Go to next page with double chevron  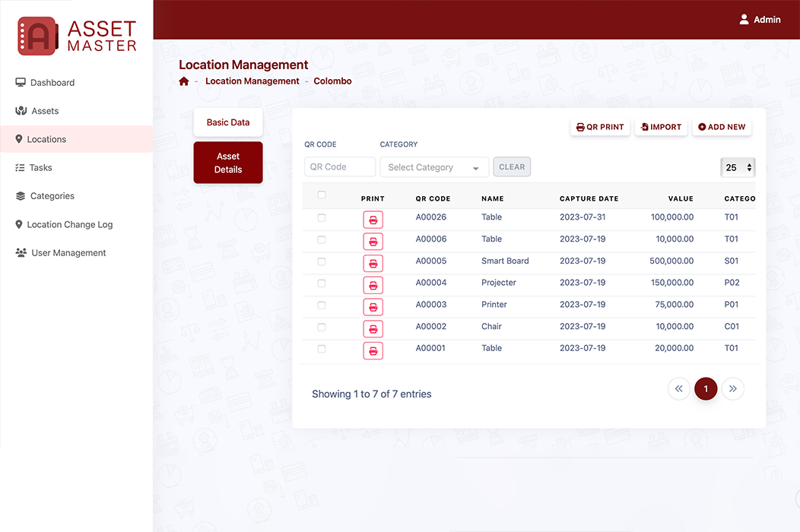click(732, 389)
